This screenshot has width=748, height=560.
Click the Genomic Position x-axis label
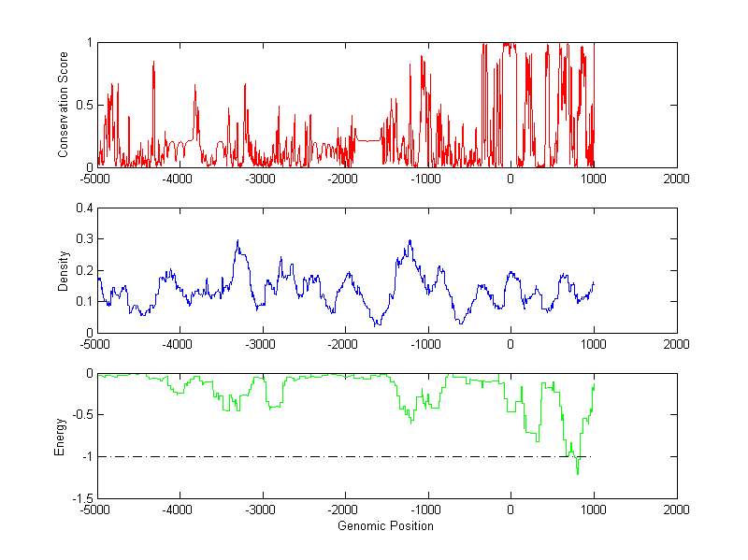pos(386,525)
